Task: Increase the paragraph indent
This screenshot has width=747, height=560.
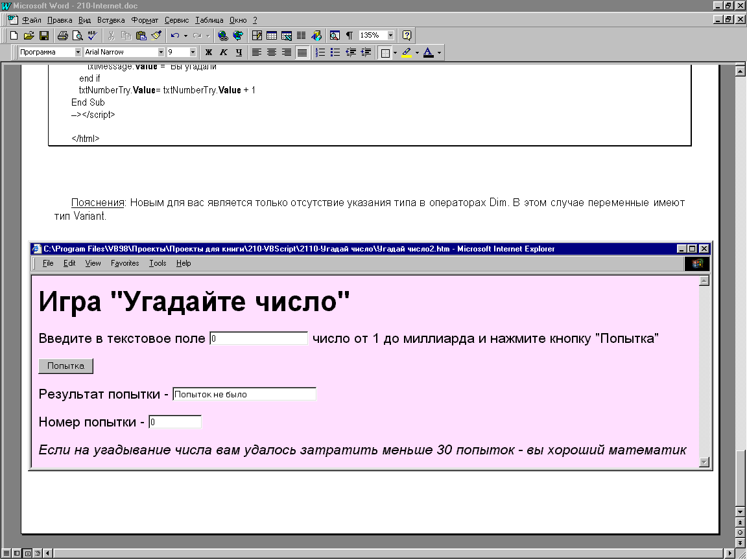Action: tap(366, 52)
